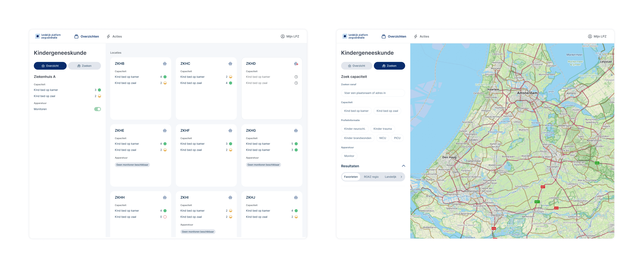The height and width of the screenshot is (268, 644).
Task: Enable the NICU profile filter
Action: point(383,138)
